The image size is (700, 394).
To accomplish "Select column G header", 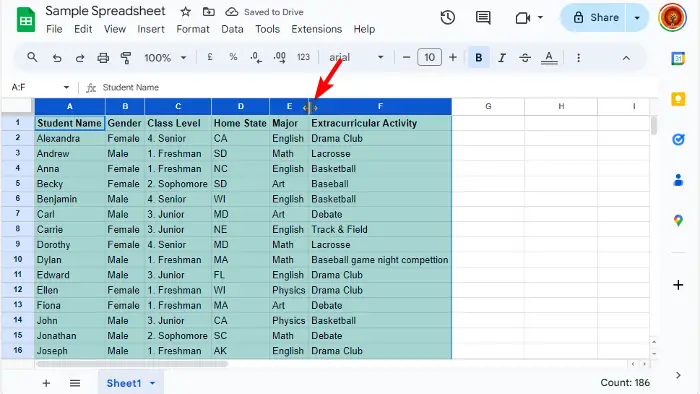I will [x=488, y=106].
